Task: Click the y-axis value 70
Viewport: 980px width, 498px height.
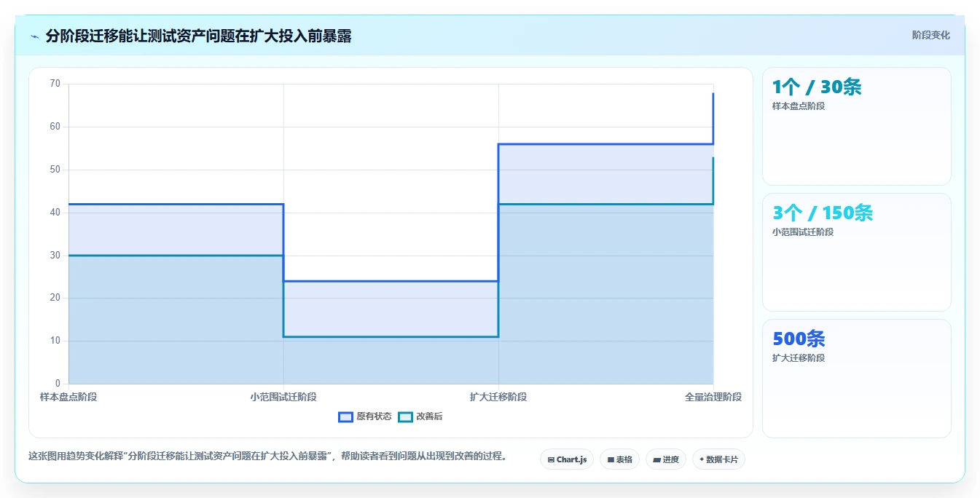Action: pyautogui.click(x=55, y=84)
